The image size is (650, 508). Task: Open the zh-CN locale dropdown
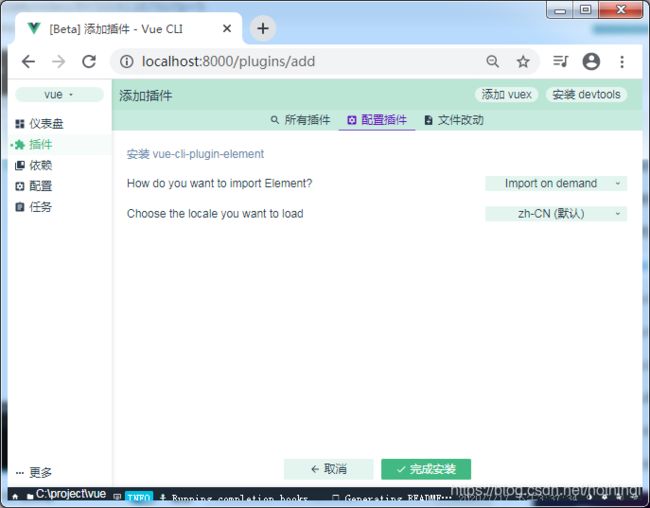point(556,214)
